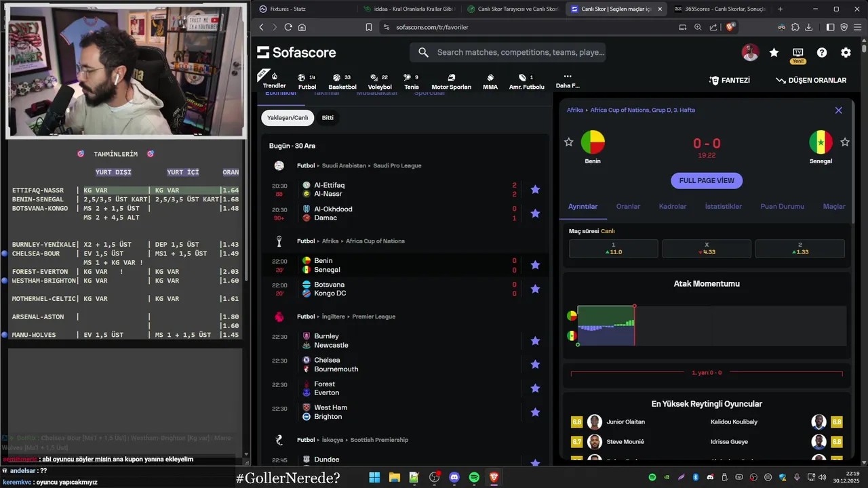Open the Puan Durumu tab
This screenshot has height=488, width=868.
point(783,206)
